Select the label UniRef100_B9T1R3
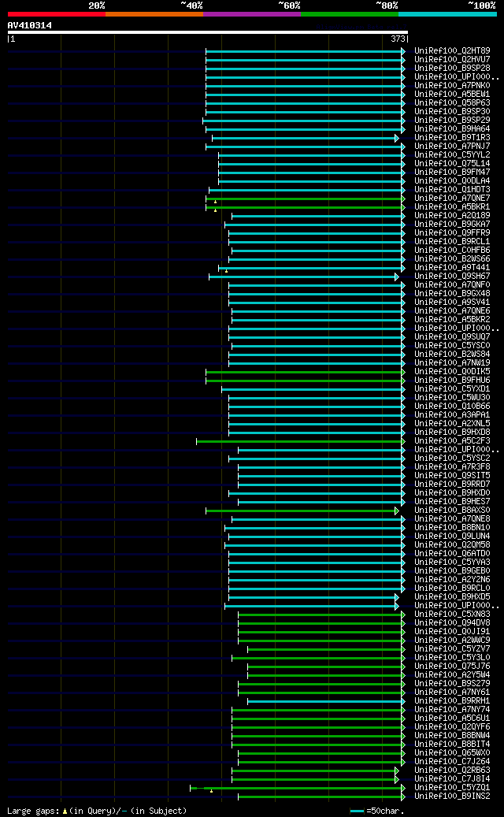This screenshot has width=504, height=817. [x=452, y=138]
